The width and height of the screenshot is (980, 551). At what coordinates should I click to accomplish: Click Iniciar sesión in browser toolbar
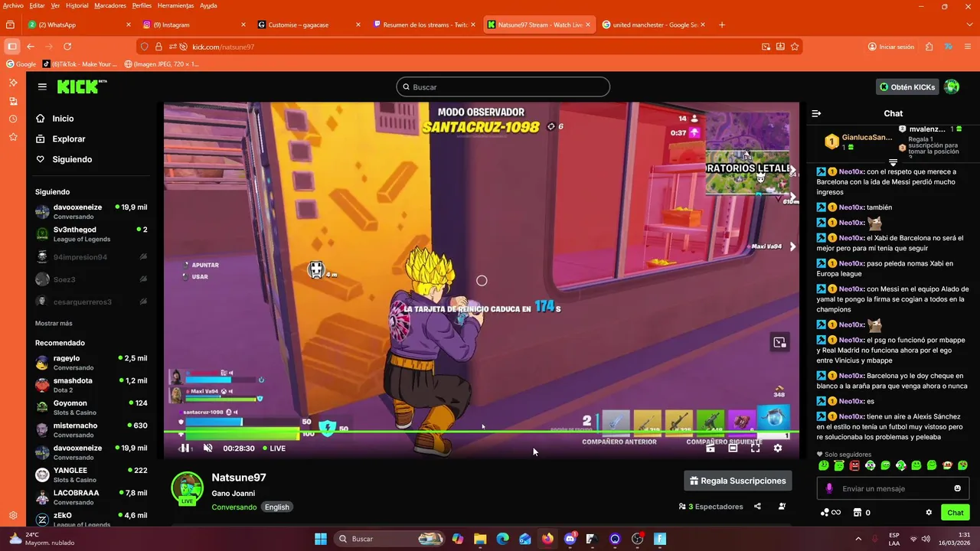[x=891, y=47]
